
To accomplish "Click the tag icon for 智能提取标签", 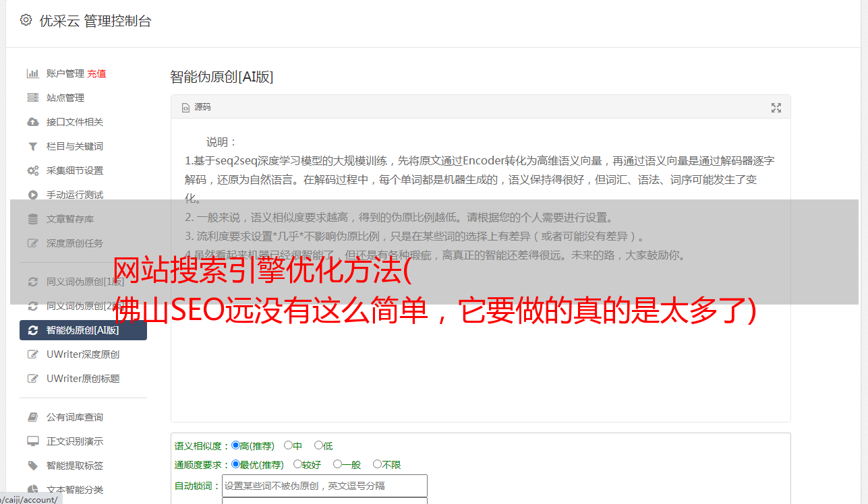I will click(32, 466).
